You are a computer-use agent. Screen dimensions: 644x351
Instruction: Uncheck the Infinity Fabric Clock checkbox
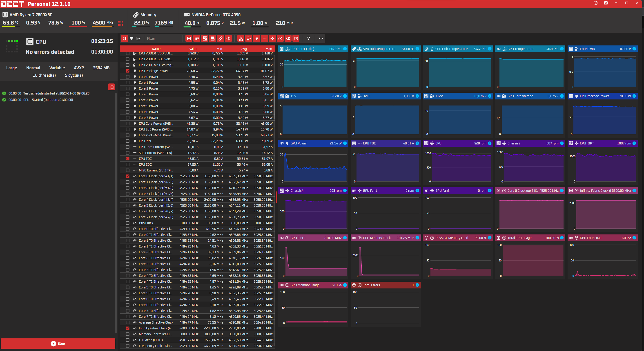click(x=127, y=328)
